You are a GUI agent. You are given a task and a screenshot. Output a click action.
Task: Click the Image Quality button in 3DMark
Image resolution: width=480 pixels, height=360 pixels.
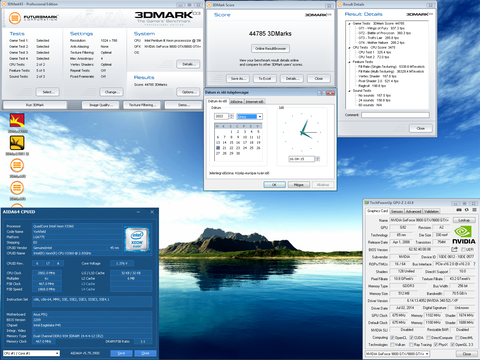pos(101,105)
